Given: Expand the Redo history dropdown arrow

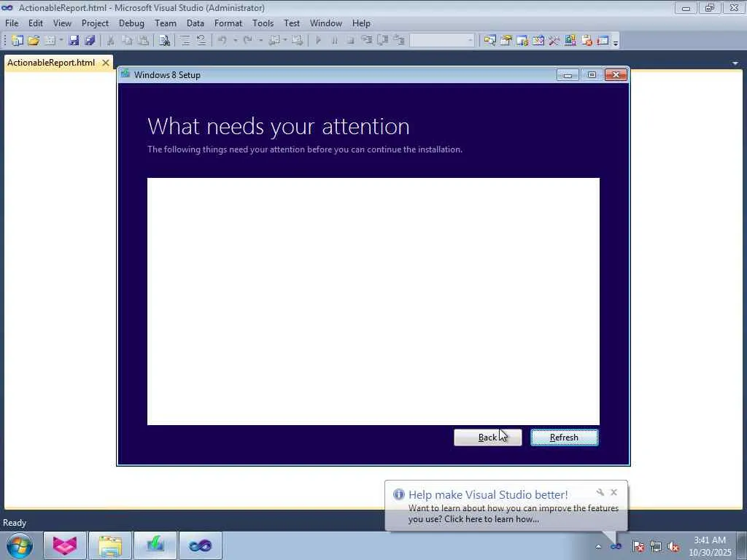Looking at the screenshot, I should pyautogui.click(x=260, y=41).
